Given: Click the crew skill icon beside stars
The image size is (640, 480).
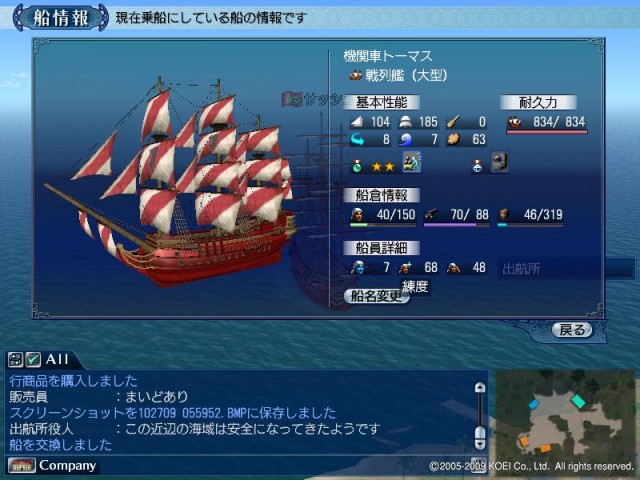Looking at the screenshot, I should 412,162.
